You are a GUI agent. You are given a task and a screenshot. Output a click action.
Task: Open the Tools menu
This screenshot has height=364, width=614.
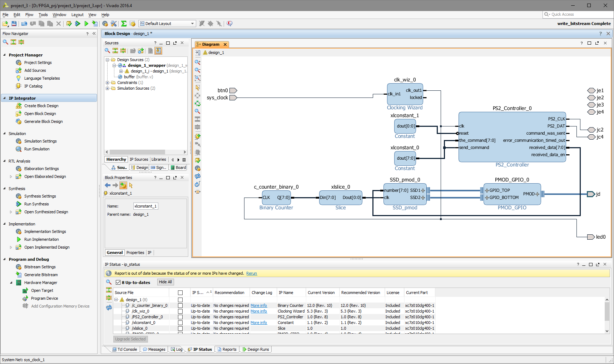[43, 15]
